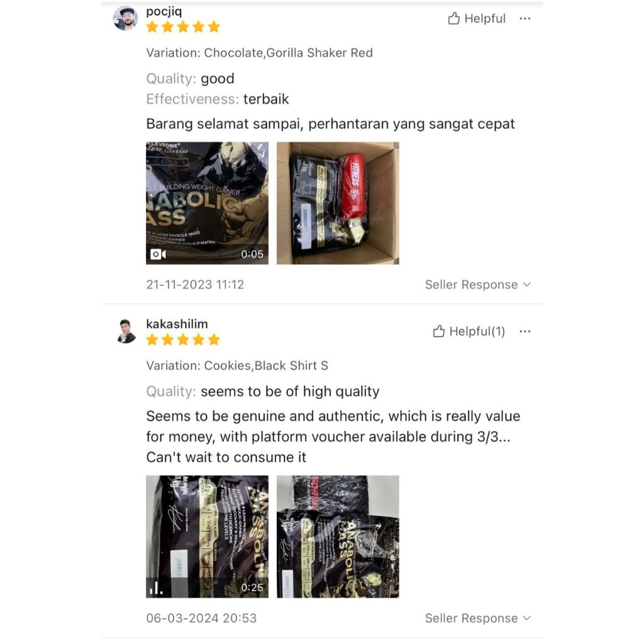Open pocjiq's profile avatar
644x644 pixels.
point(125,18)
